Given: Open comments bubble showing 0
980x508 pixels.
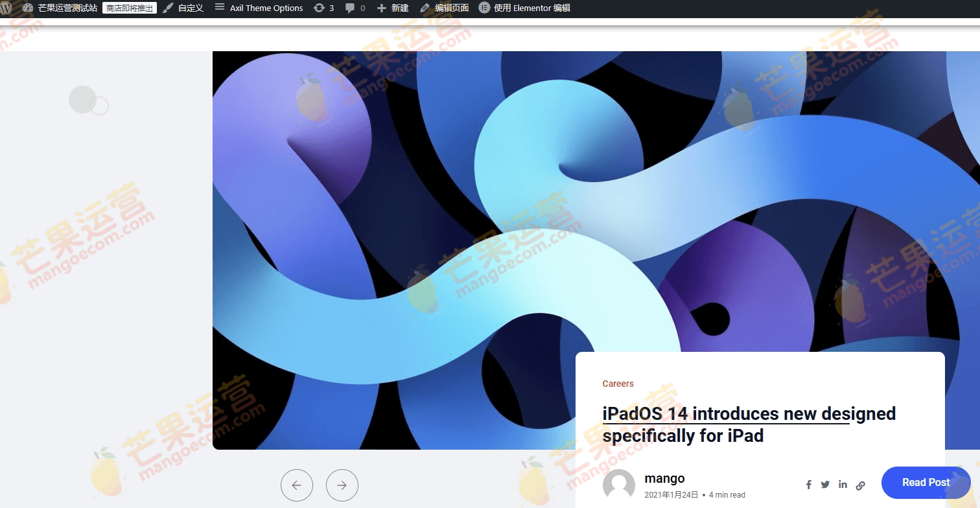Looking at the screenshot, I should click(355, 8).
